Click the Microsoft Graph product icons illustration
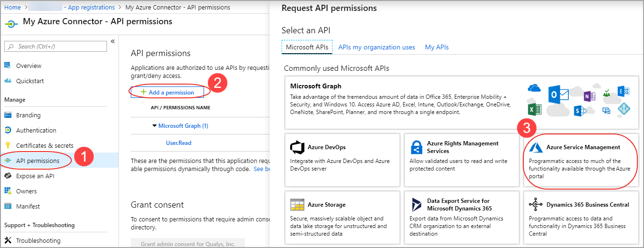Viewport: 644px width, 248px height. (578, 100)
